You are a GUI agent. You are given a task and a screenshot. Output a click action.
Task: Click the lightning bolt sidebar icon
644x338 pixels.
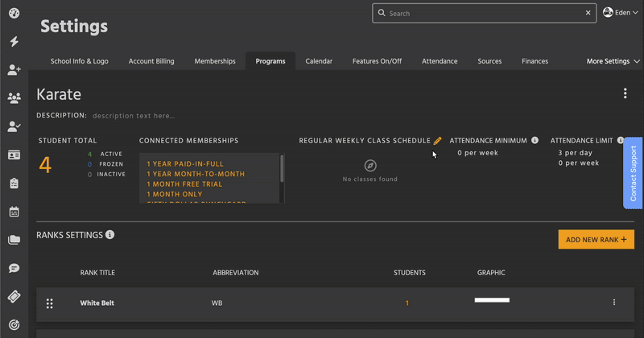pyautogui.click(x=14, y=42)
